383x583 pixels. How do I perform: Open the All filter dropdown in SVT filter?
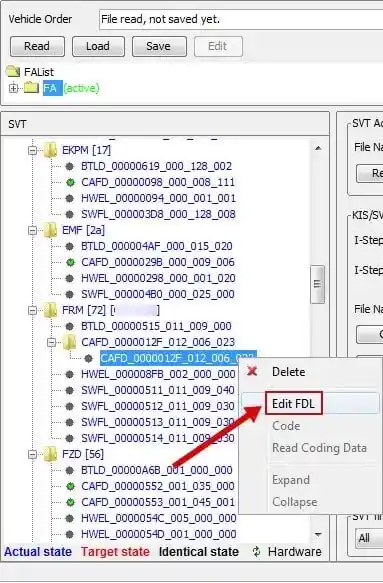[369, 538]
